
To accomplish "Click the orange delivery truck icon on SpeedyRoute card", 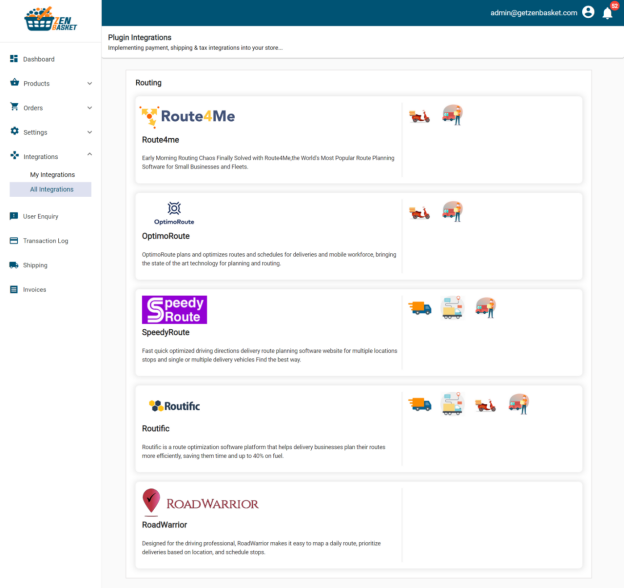I will [420, 308].
